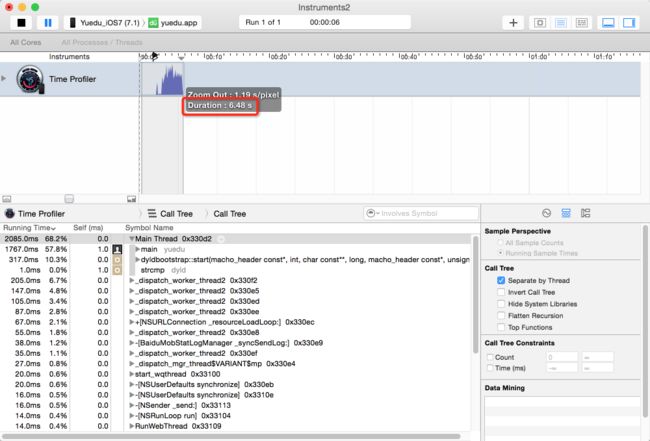Select All Sample Counts radio button

click(x=500, y=242)
